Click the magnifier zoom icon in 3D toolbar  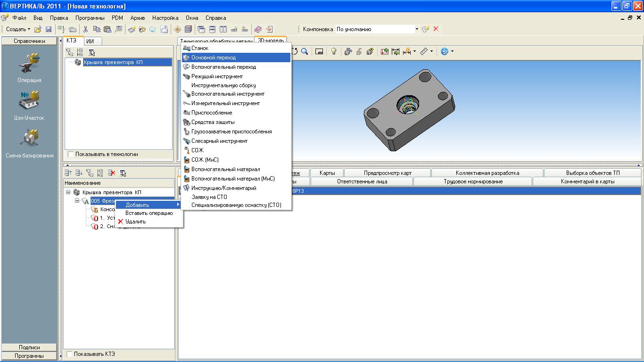click(x=305, y=51)
